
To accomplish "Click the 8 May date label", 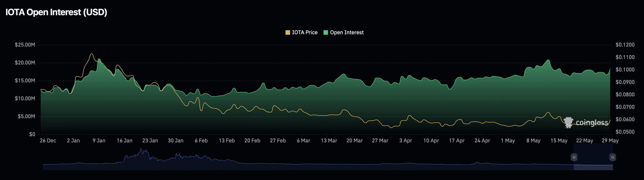I will click(x=533, y=141).
